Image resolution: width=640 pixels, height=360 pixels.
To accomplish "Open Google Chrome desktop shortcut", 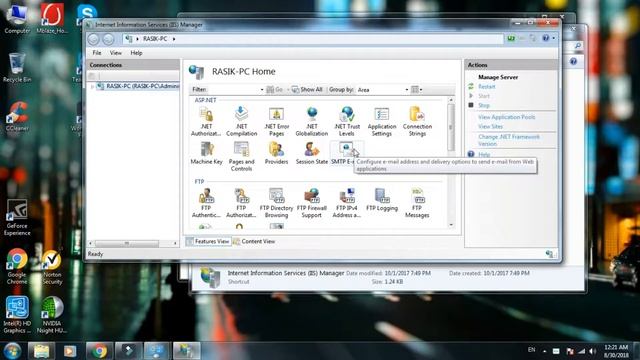I will click(17, 267).
